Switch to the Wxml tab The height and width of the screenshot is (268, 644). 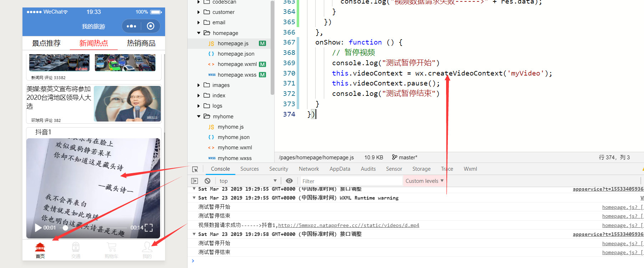tap(470, 169)
